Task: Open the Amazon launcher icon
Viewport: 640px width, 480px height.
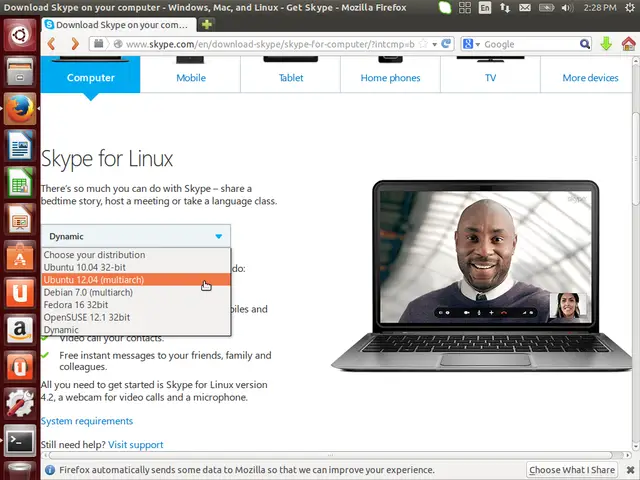Action: [x=20, y=330]
